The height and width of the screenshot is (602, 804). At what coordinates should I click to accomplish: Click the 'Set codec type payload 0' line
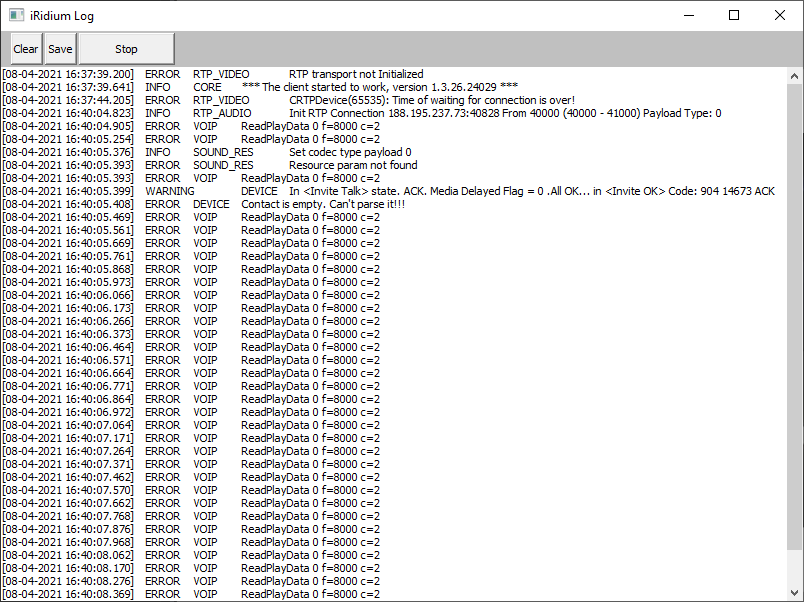tap(350, 152)
